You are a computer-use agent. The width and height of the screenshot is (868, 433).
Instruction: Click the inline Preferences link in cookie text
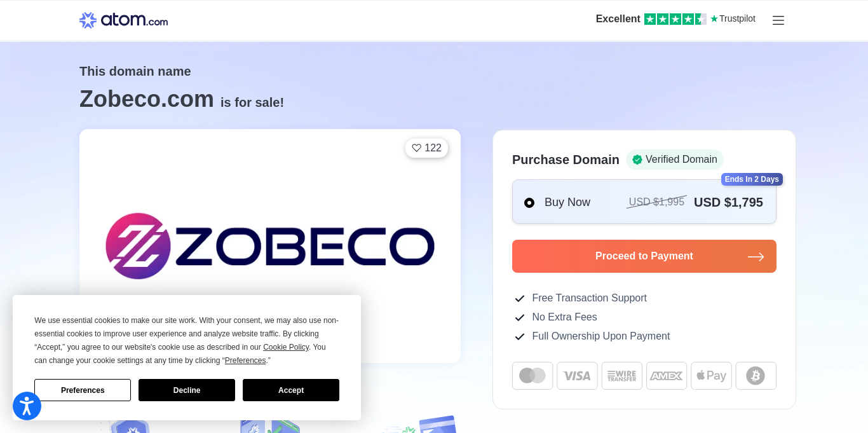pos(245,361)
